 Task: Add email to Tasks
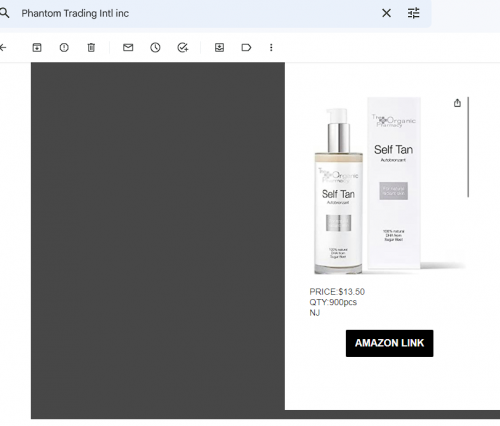[183, 48]
